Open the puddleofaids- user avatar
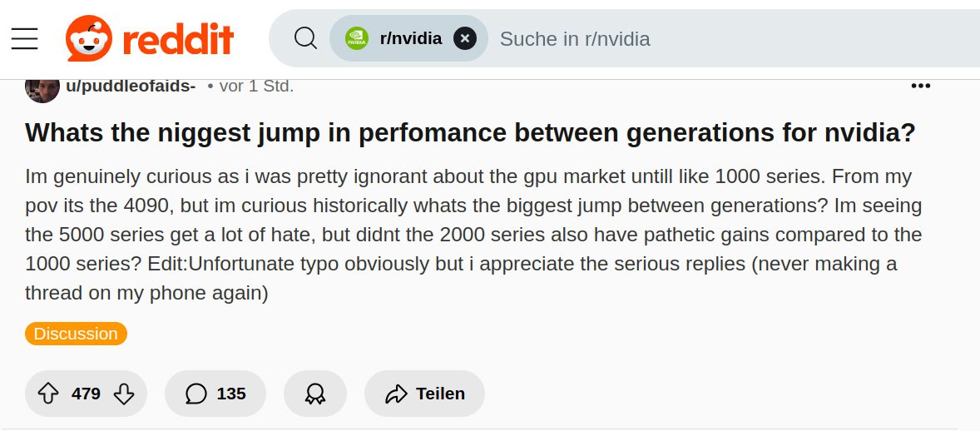Viewport: 980px width, 431px height. coord(42,87)
